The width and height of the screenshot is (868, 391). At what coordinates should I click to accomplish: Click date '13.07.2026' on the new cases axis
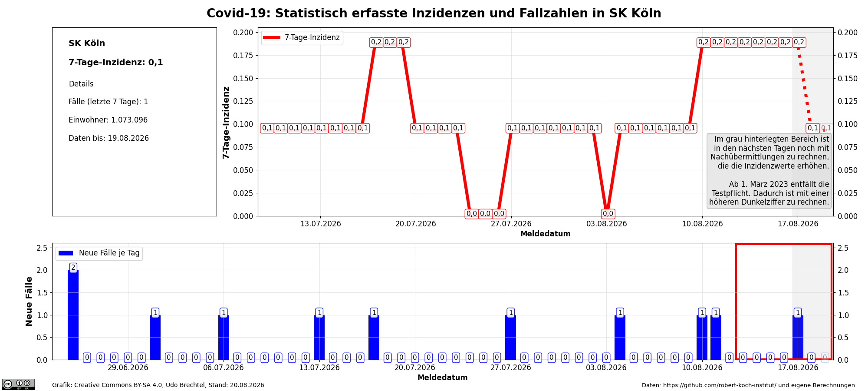coord(319,368)
